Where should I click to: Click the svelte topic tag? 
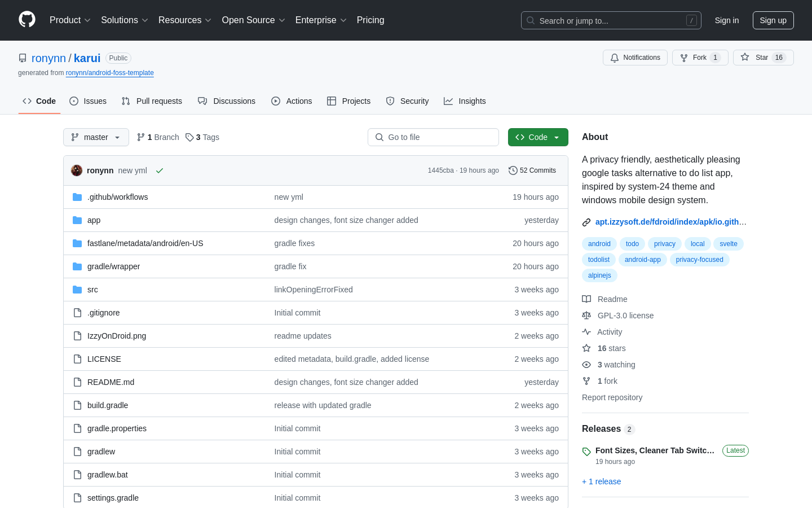pyautogui.click(x=729, y=244)
